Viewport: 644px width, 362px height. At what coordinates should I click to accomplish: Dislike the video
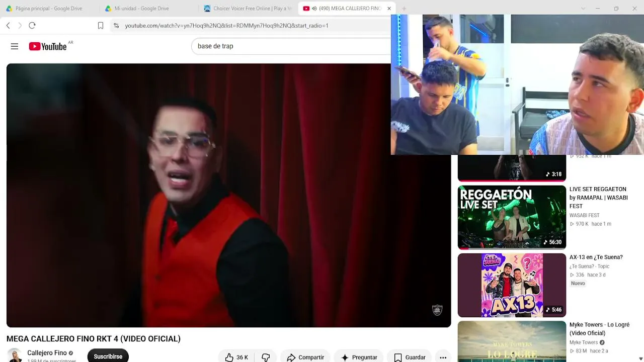tap(266, 357)
